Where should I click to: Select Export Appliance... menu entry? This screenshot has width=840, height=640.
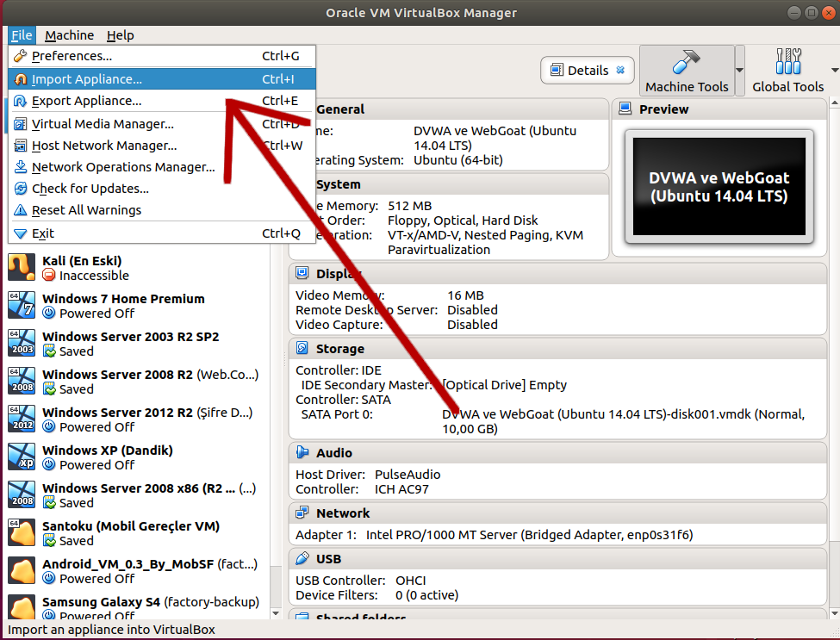pos(162,101)
